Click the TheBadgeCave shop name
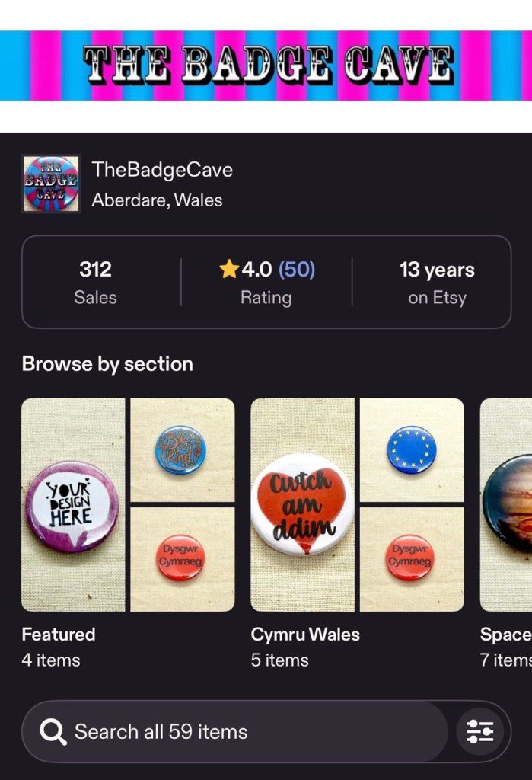 [162, 169]
